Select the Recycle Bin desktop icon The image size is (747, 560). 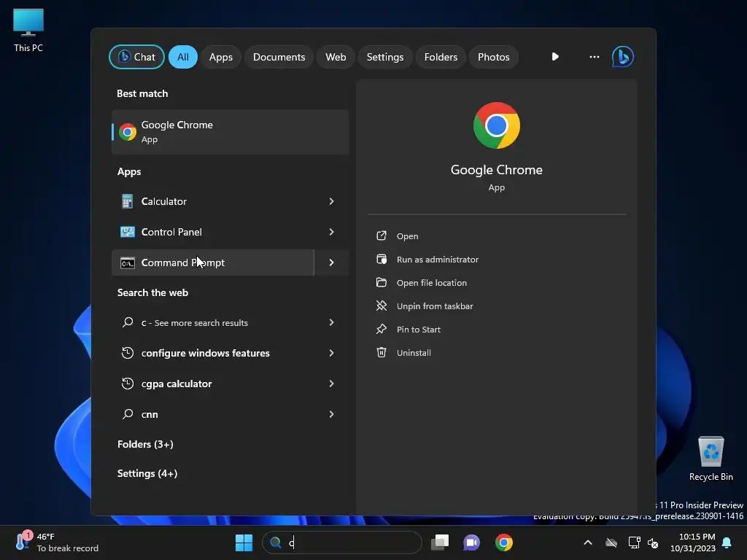(711, 459)
